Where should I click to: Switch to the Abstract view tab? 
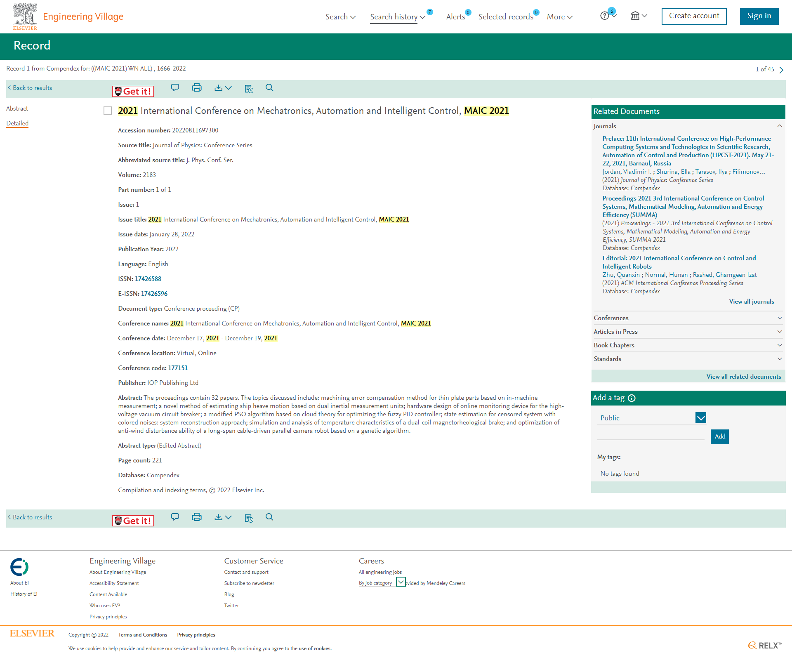[17, 108]
